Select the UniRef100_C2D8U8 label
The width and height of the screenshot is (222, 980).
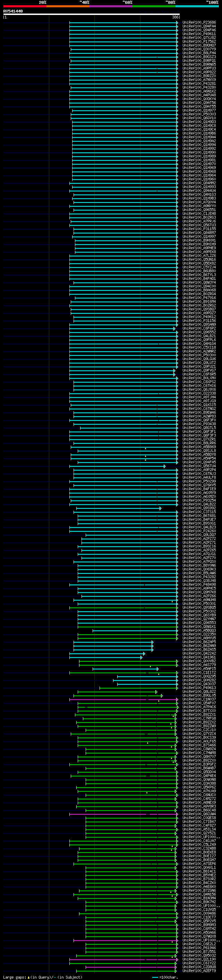click(x=199, y=967)
